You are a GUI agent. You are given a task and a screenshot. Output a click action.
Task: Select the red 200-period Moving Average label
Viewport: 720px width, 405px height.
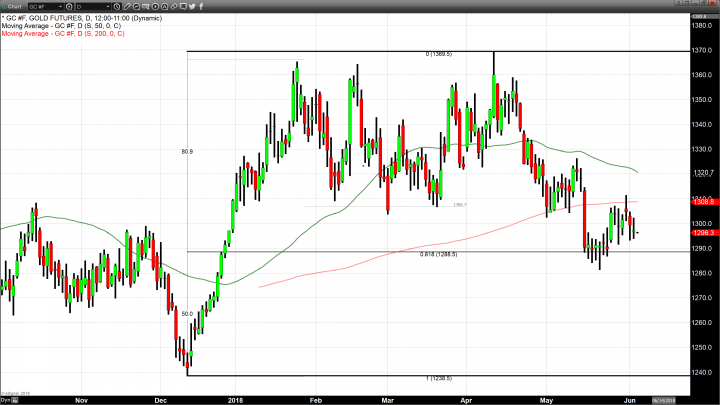(x=63, y=34)
